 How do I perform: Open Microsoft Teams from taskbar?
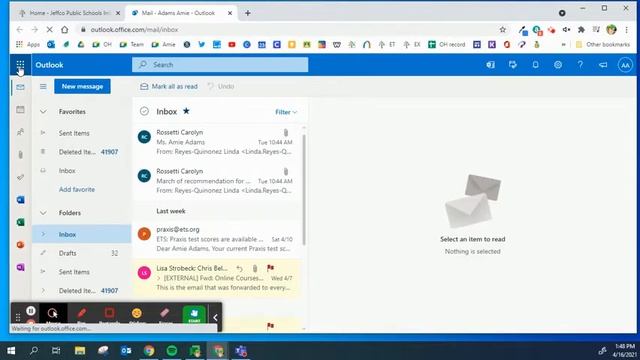241,351
